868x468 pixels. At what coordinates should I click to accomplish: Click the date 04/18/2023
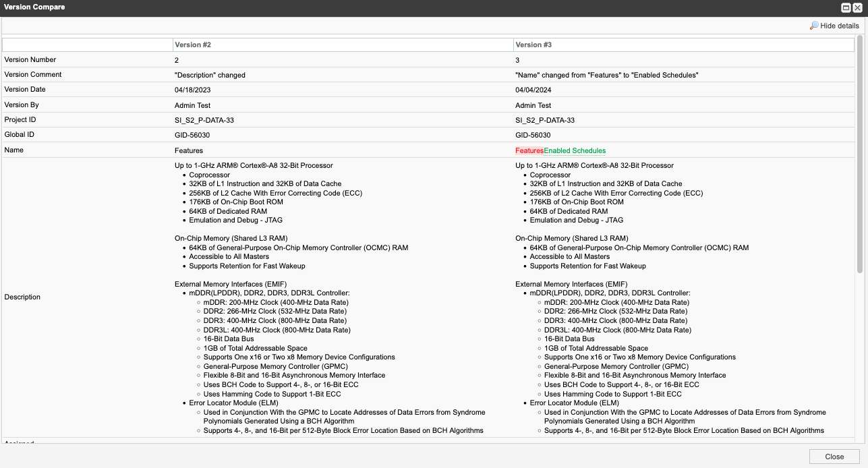[193, 90]
